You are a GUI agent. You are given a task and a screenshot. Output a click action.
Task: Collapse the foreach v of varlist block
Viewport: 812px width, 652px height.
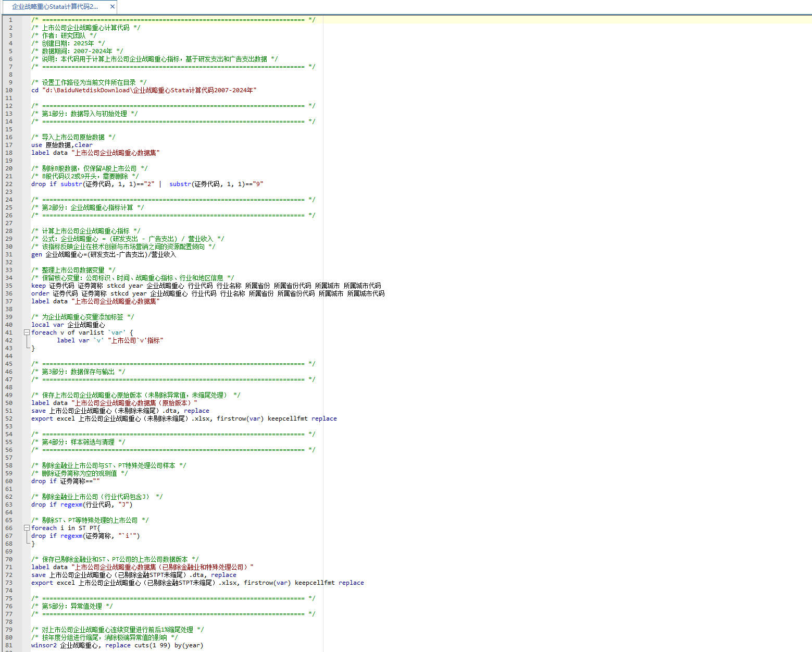click(x=27, y=333)
